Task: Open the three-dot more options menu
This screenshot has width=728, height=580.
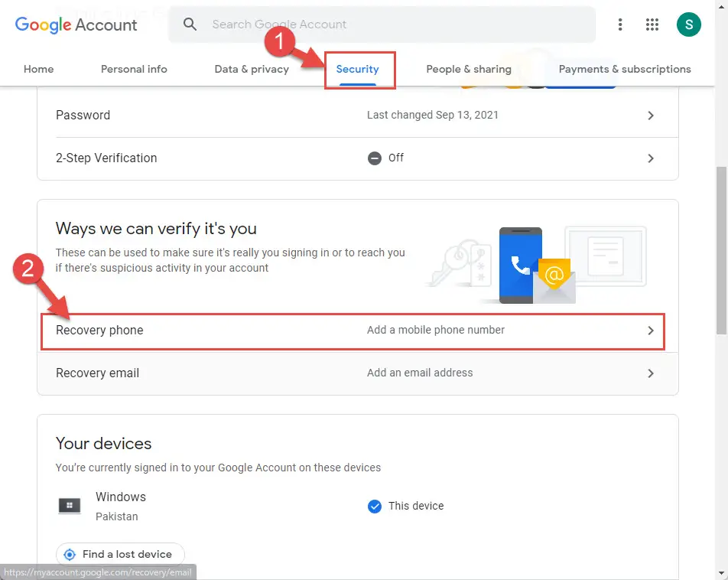Action: pos(620,24)
